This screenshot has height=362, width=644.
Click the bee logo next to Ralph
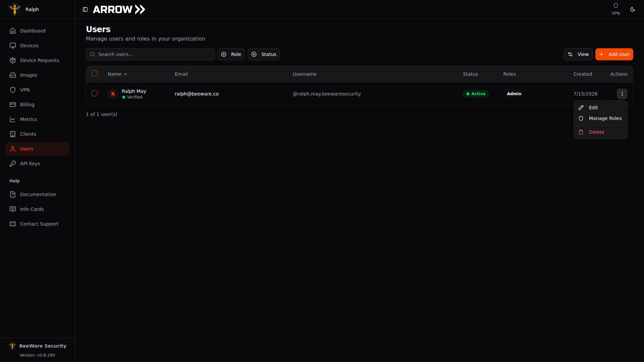[x=15, y=9]
